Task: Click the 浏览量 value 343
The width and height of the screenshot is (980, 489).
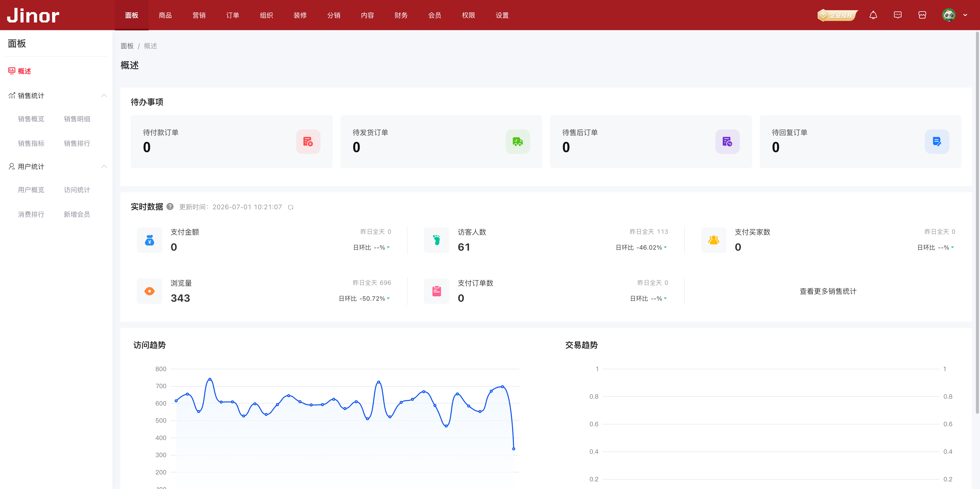Action: click(180, 298)
